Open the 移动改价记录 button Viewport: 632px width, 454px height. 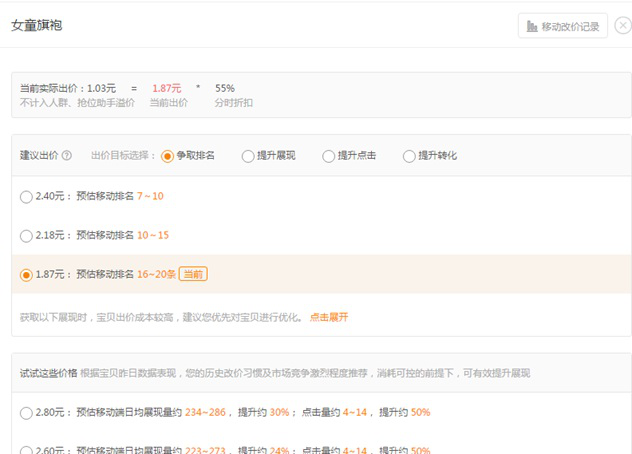(563, 26)
